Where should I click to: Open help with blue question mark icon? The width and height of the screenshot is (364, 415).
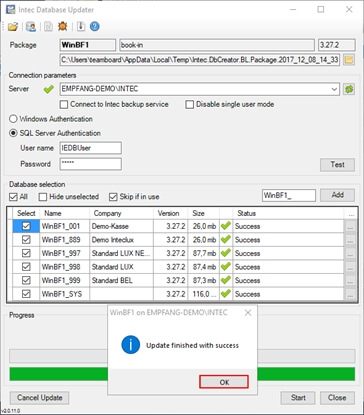pyautogui.click(x=95, y=26)
